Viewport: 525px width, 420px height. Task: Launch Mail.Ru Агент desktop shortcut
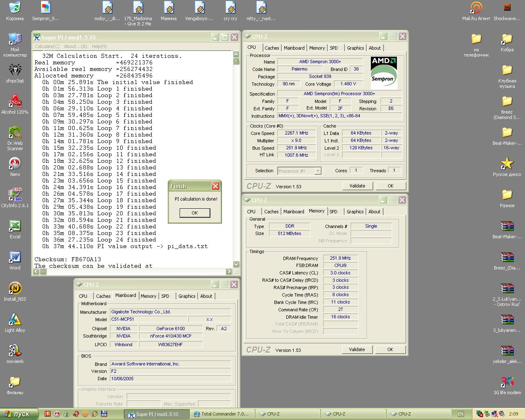click(476, 11)
